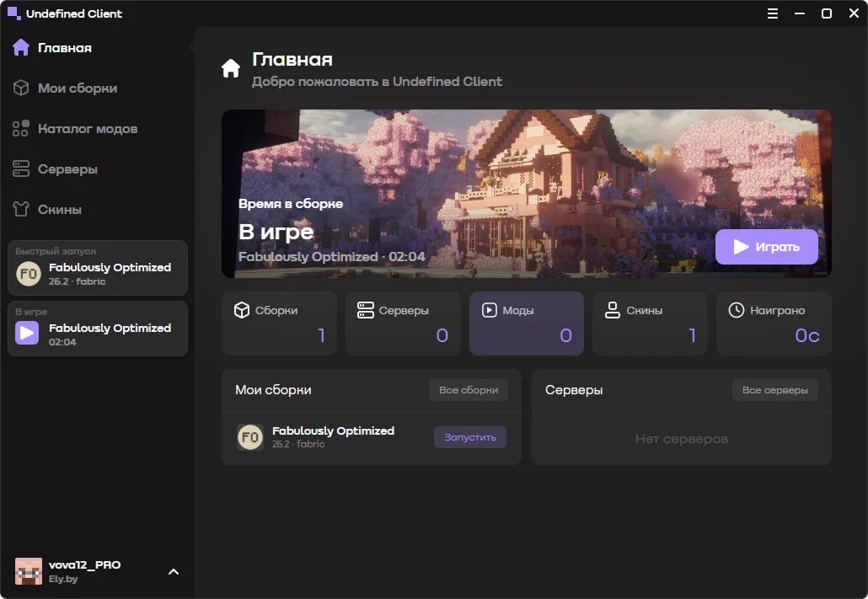The image size is (868, 599).
Task: Click the clock icon on Наиграно card
Action: [x=737, y=310]
